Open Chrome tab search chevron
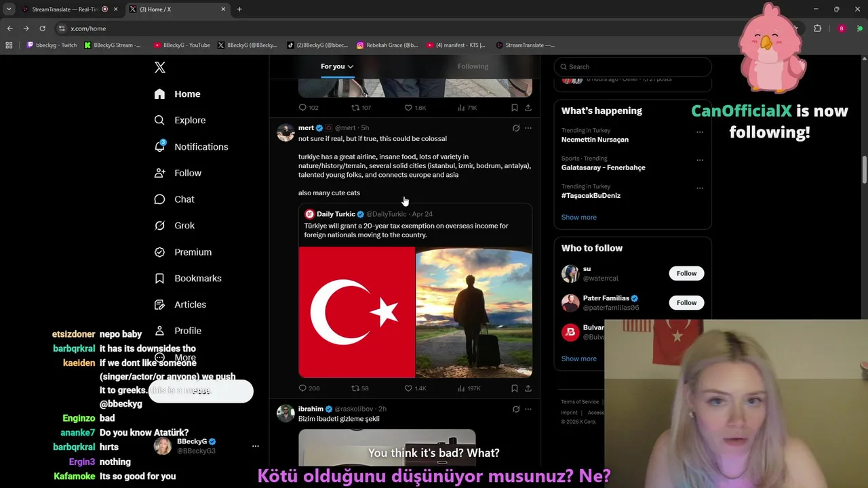 click(x=9, y=9)
